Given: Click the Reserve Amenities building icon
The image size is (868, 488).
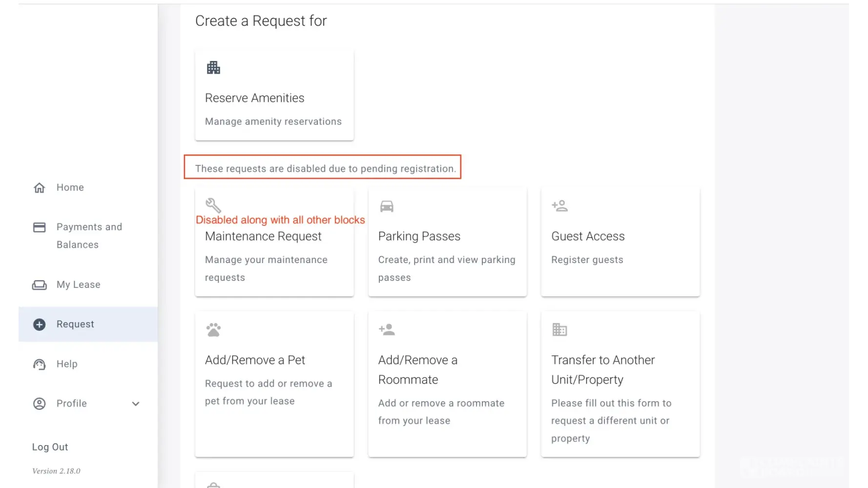Looking at the screenshot, I should click(213, 68).
